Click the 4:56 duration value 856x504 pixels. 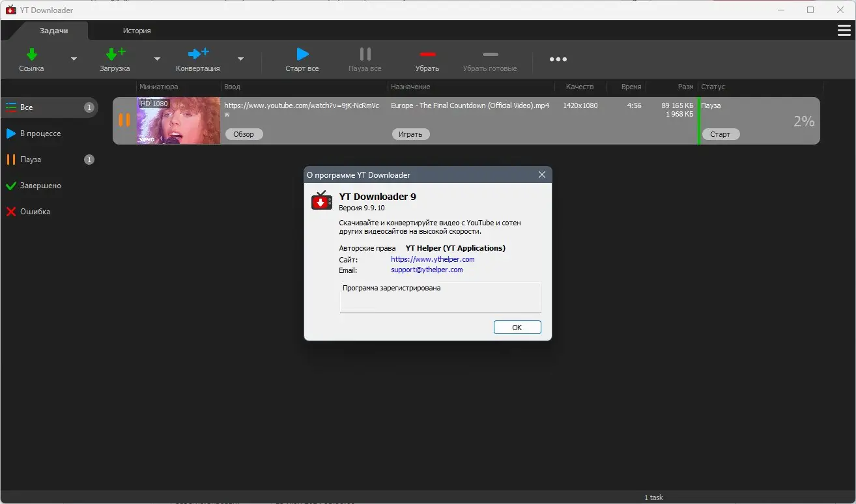[634, 105]
